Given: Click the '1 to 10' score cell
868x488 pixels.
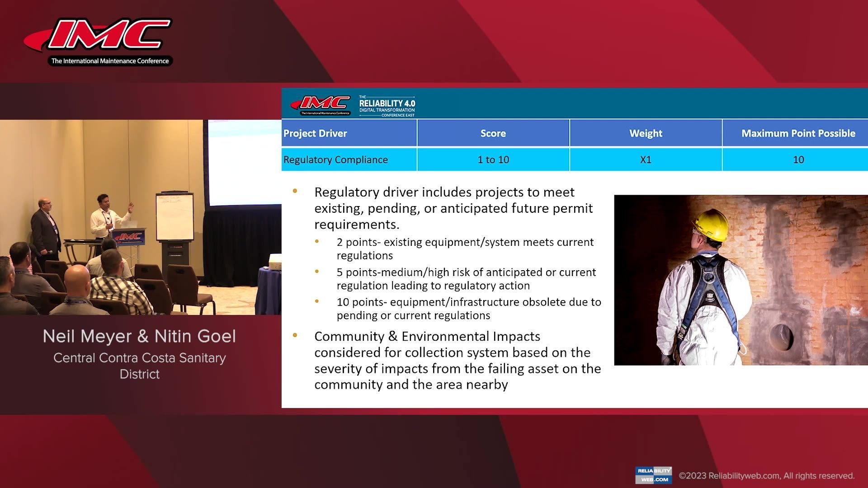Looking at the screenshot, I should pos(493,160).
